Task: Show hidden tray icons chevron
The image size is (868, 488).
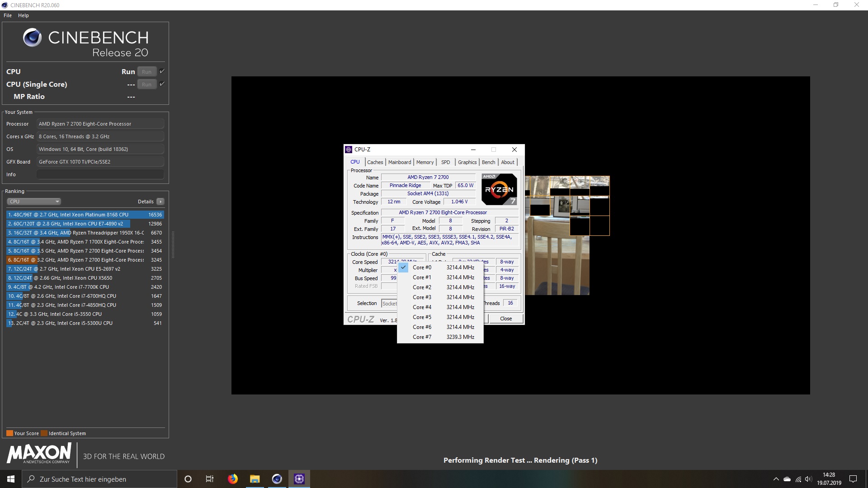Action: coord(776,479)
